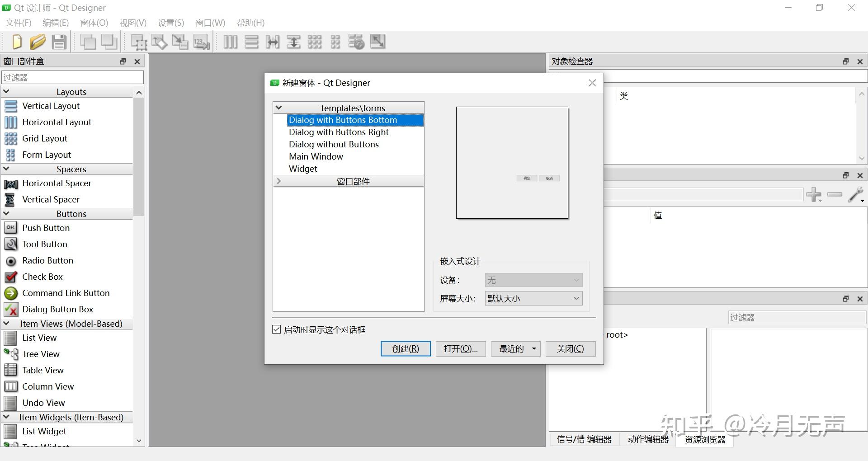This screenshot has width=868, height=461.
Task: Click the Save Form toolbar icon
Action: point(59,42)
